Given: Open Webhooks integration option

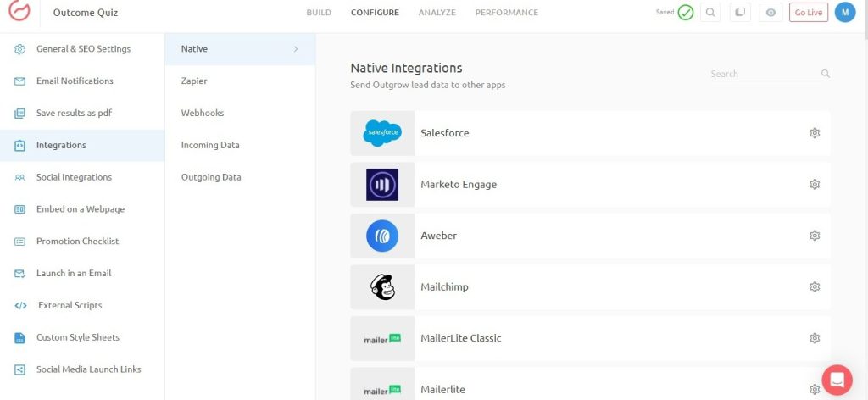Looking at the screenshot, I should (x=200, y=113).
